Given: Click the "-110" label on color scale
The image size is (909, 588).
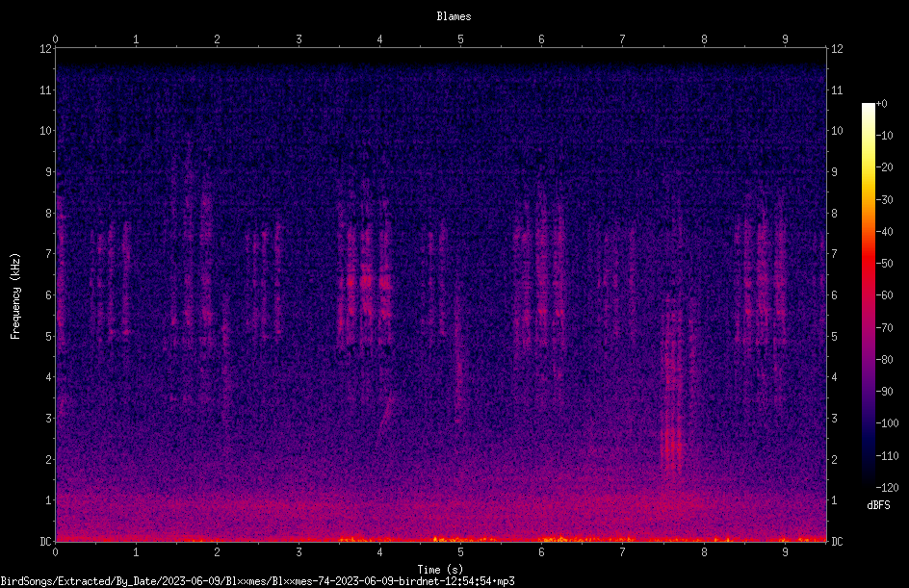Looking at the screenshot, I should [887, 456].
